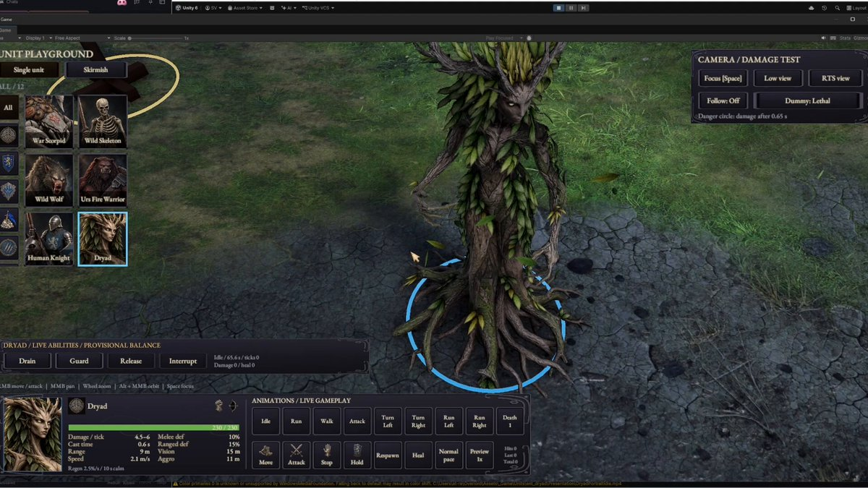Pause play mode in Unity toolbar
Image resolution: width=868 pixels, height=488 pixels.
point(571,8)
